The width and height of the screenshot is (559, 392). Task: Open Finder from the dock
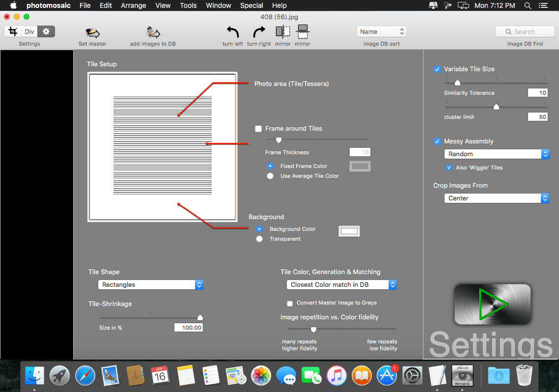click(34, 376)
